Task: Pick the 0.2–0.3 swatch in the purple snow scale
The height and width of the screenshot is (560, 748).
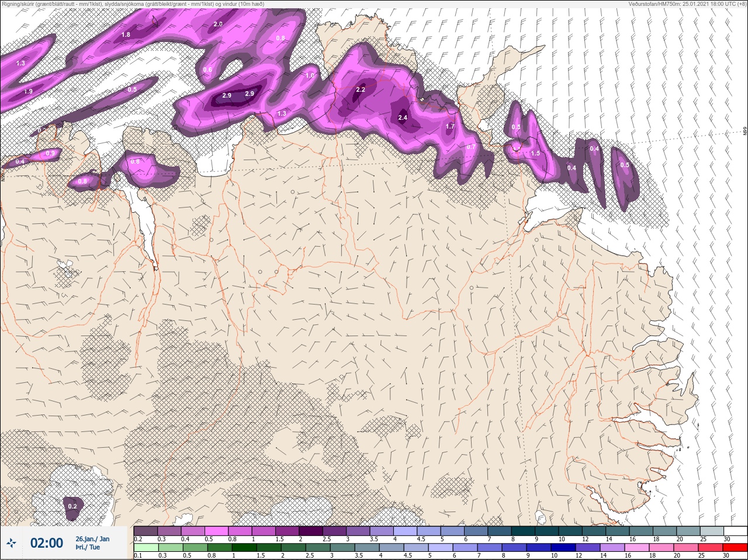Action: (146, 531)
